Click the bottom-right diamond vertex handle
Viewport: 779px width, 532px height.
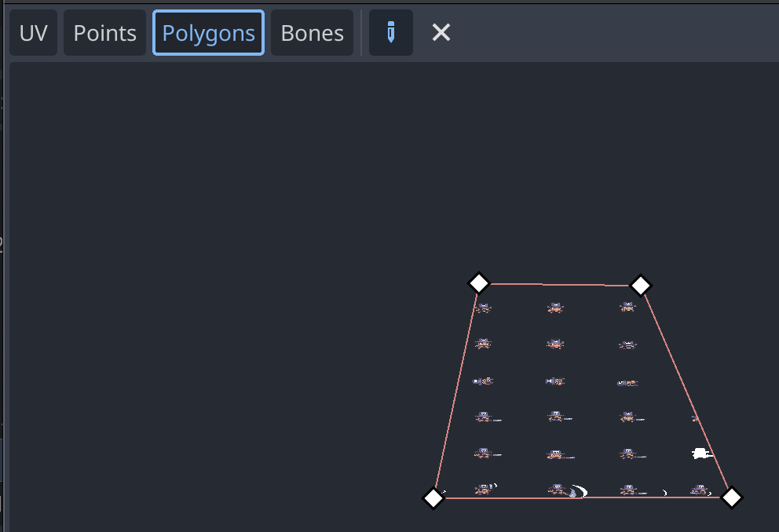(x=730, y=496)
